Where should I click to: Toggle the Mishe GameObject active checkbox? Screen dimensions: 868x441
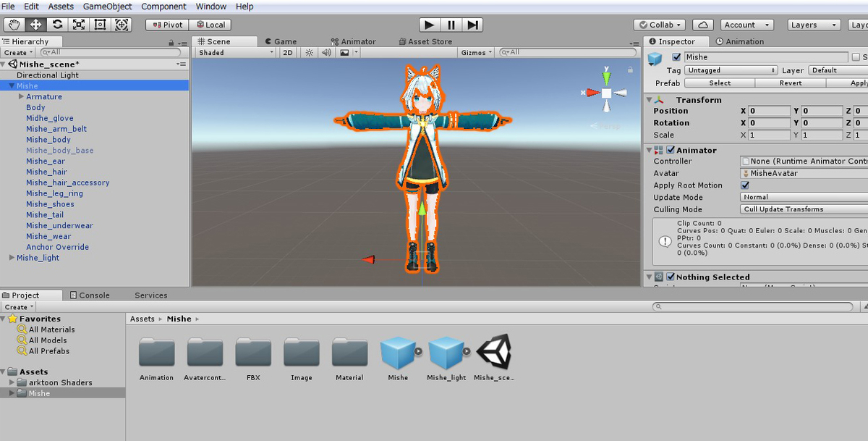click(x=676, y=57)
